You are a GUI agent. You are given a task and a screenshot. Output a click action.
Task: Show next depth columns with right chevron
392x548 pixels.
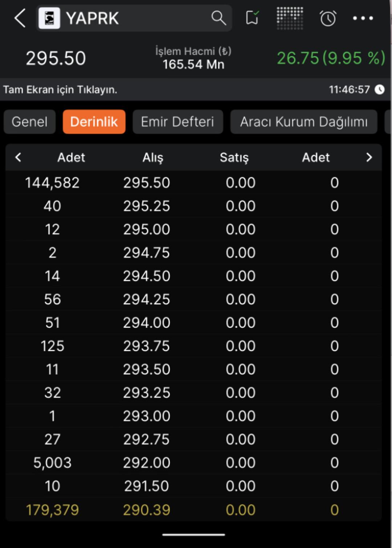(x=369, y=157)
